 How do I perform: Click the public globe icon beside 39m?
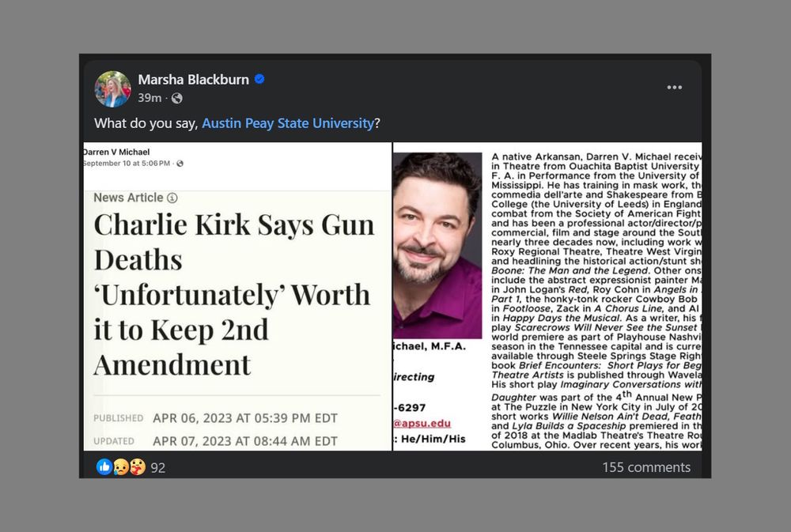(176, 98)
